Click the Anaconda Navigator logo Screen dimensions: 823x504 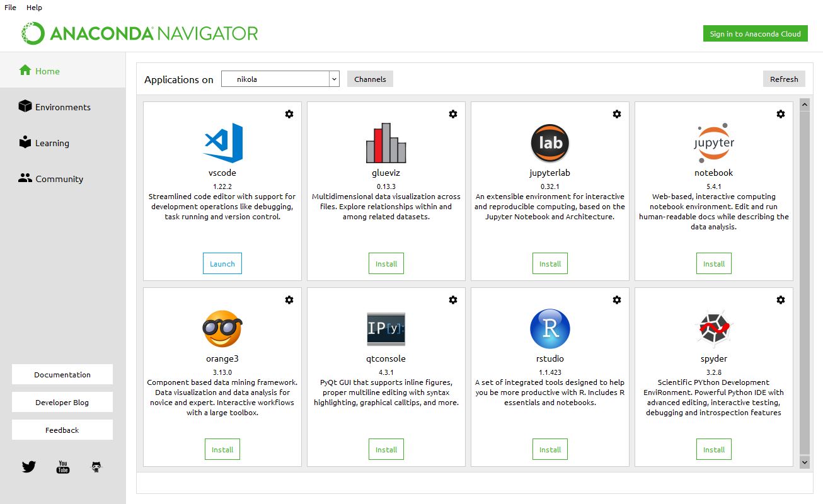[x=139, y=33]
